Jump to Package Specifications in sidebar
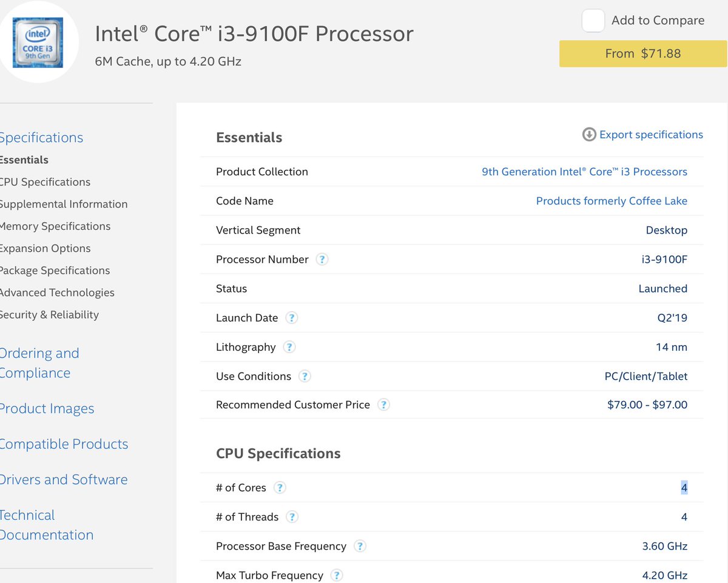The height and width of the screenshot is (583, 728). click(x=55, y=271)
